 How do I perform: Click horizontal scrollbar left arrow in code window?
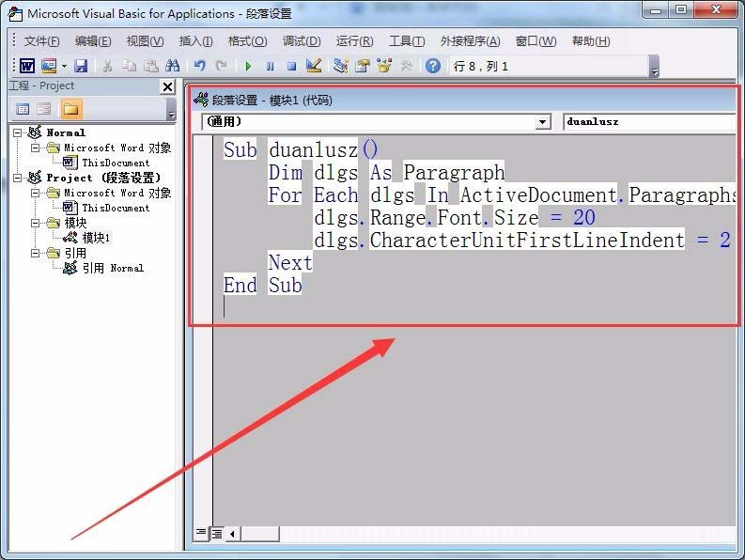[x=232, y=534]
